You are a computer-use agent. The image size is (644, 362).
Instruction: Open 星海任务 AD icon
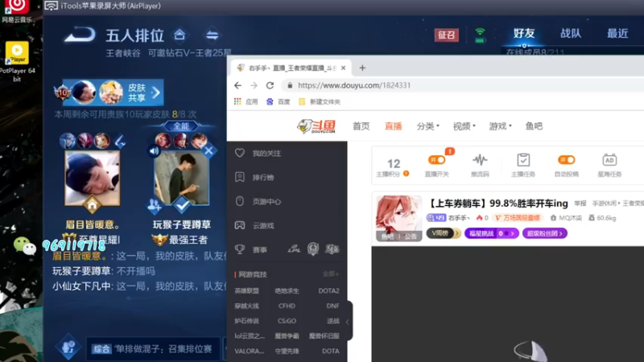[609, 159]
